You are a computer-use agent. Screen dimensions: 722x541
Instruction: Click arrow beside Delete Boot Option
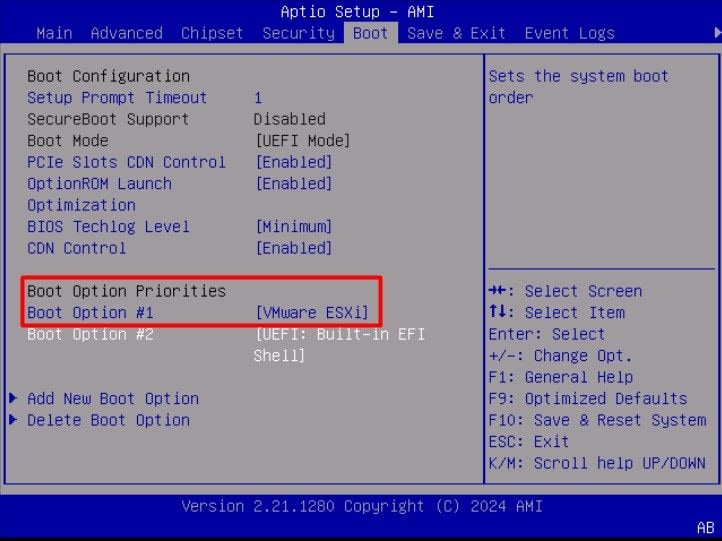(13, 420)
